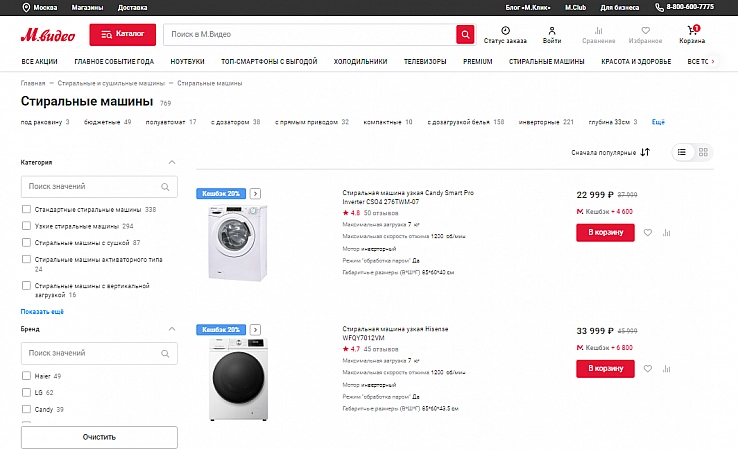Screen dimensions: 738x450
Task: Click Бренд Поиск значений field
Action: pos(99,354)
